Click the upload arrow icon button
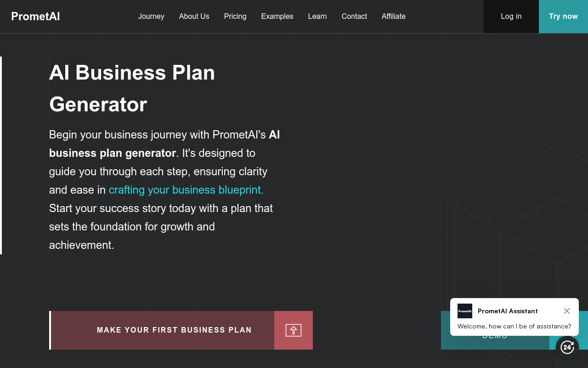Viewport: 588px width, 368px height. (294, 330)
